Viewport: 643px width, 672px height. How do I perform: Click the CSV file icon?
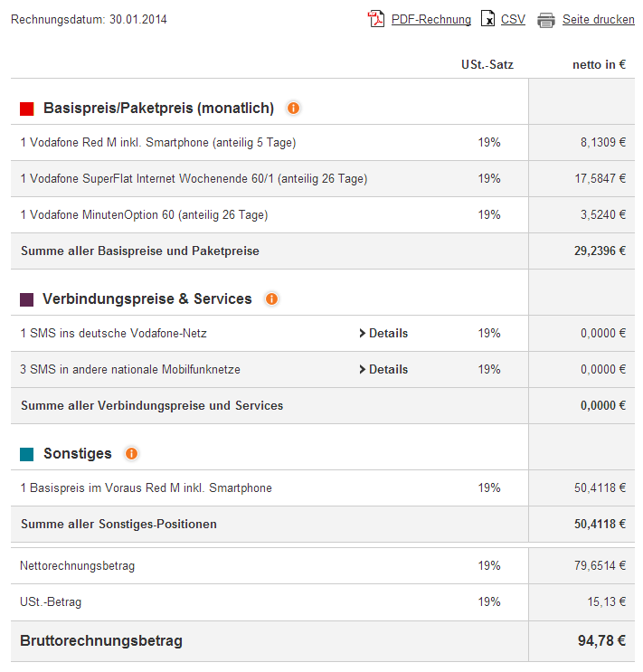click(488, 19)
